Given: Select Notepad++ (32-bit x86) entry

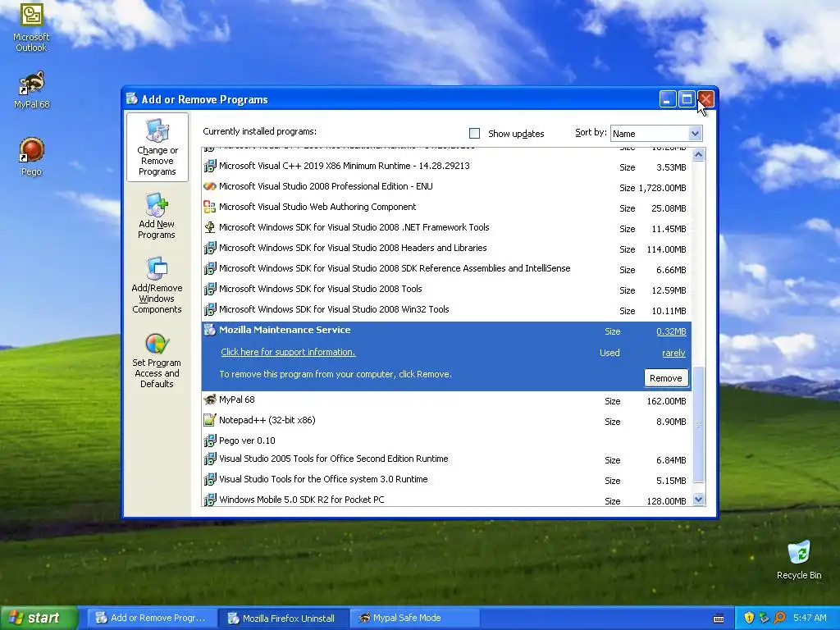Looking at the screenshot, I should 447,421.
